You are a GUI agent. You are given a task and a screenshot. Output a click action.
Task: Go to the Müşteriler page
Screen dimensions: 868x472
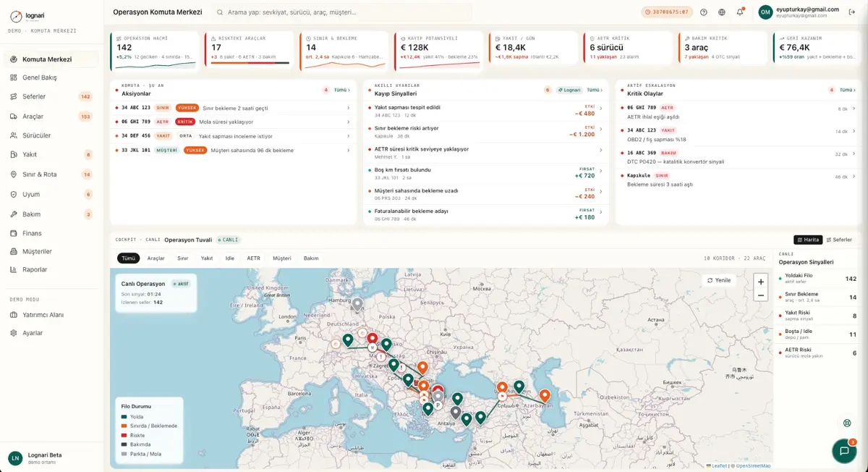51,251
